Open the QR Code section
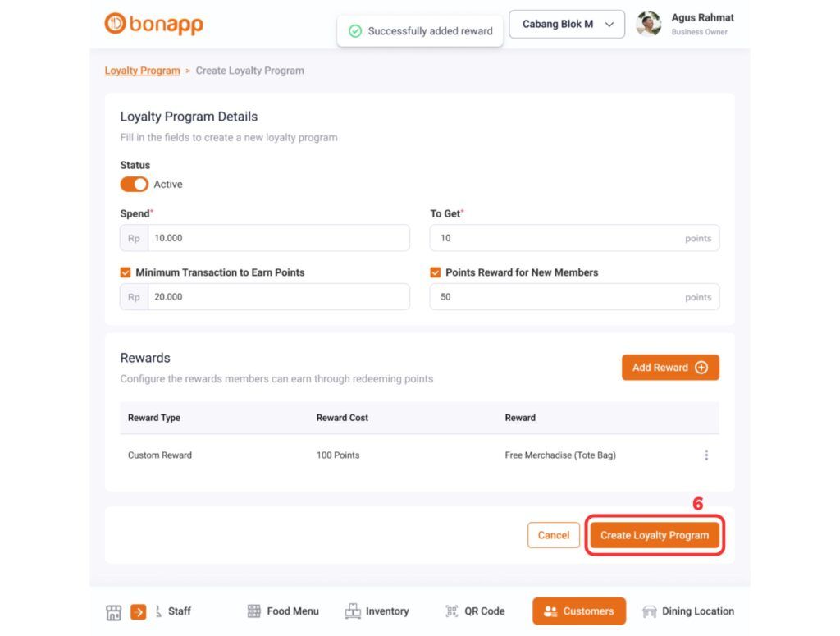 coord(474,611)
